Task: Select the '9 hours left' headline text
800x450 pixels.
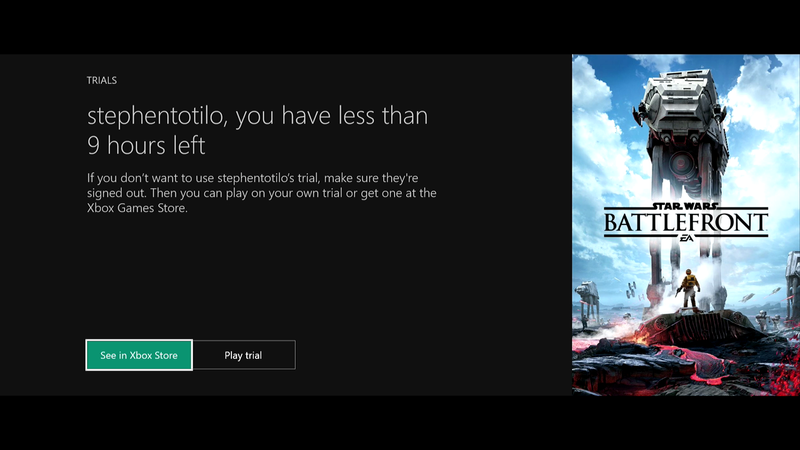Action: [x=146, y=145]
